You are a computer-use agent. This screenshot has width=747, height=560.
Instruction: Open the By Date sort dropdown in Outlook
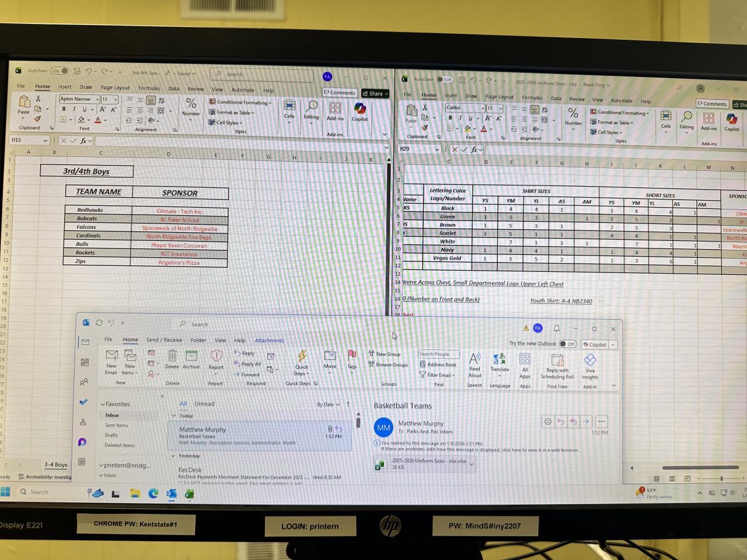[x=328, y=404]
